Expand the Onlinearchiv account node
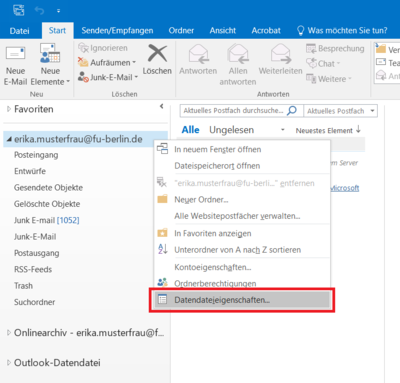The height and width of the screenshot is (383, 400). (x=9, y=333)
